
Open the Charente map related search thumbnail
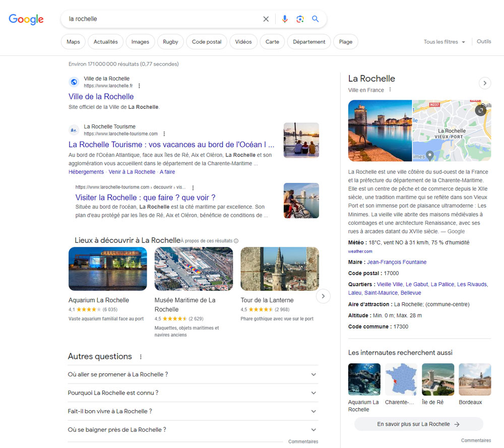[x=401, y=379]
